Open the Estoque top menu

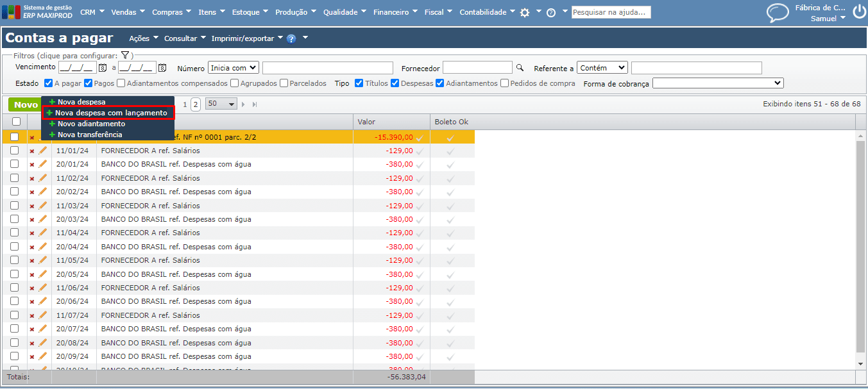coord(250,12)
